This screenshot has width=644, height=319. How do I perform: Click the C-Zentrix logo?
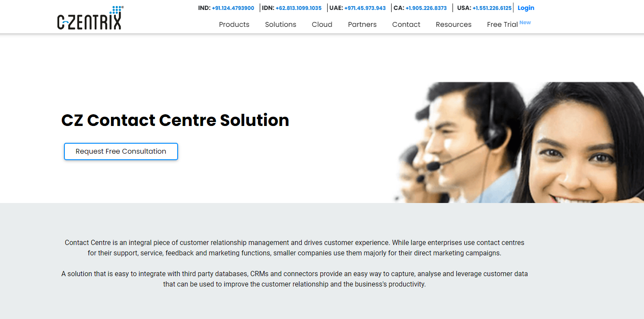[90, 18]
